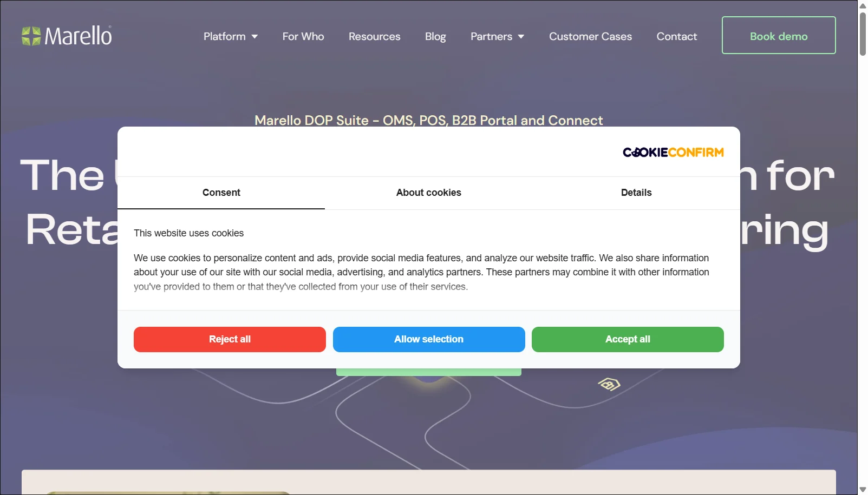Click the 'This website uses cookies' heading
The height and width of the screenshot is (495, 868).
[188, 233]
